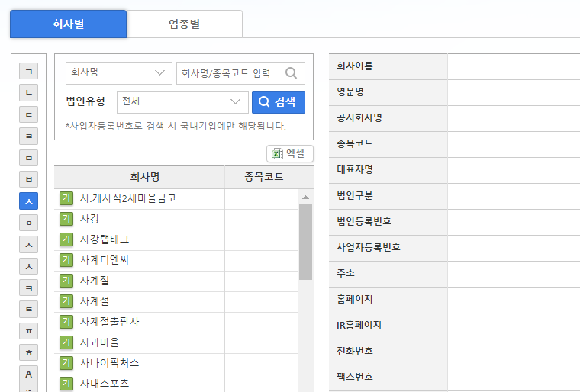Image resolution: width=580 pixels, height=392 pixels.
Task: Export list with 엑셀 button
Action: pyautogui.click(x=290, y=153)
